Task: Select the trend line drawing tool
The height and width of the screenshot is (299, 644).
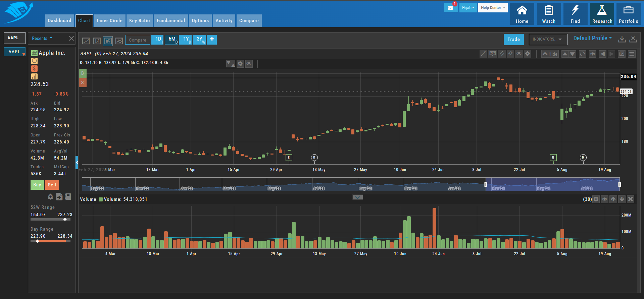Action: 483,54
